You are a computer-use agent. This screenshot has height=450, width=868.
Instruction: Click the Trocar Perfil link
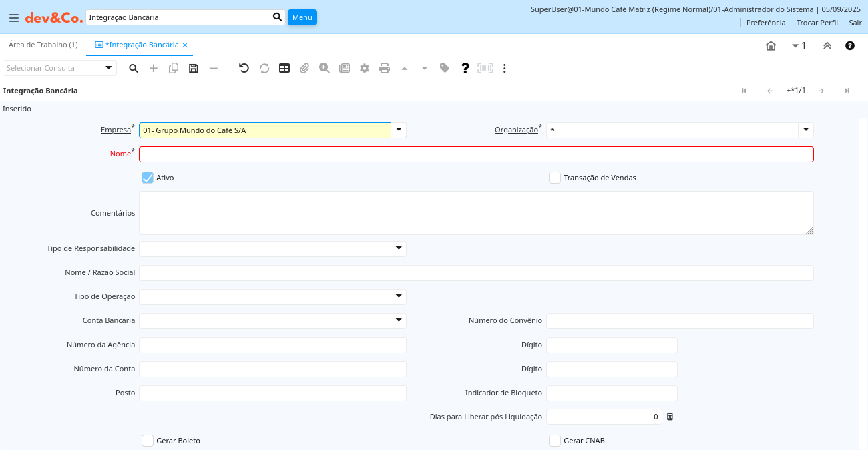(x=817, y=23)
